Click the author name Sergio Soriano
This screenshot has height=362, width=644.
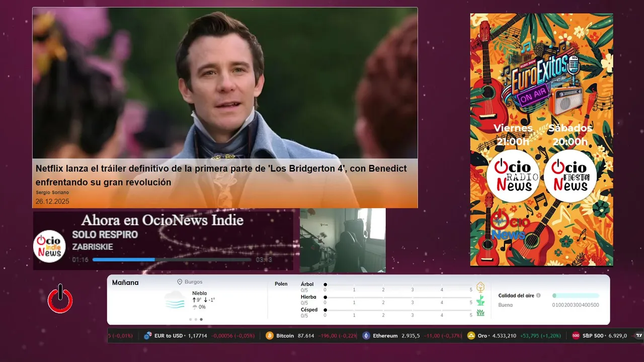52,193
